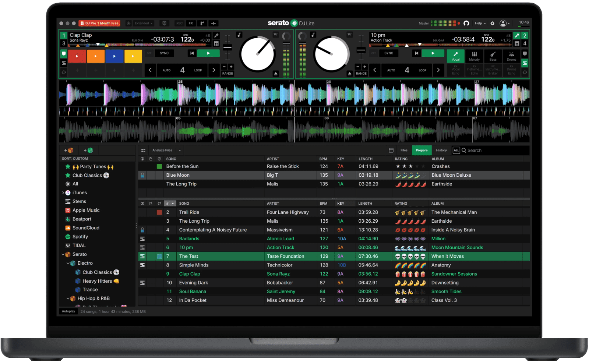Click the green stems microphone icon on deck 2
589x364 pixels.
pyautogui.click(x=517, y=35)
